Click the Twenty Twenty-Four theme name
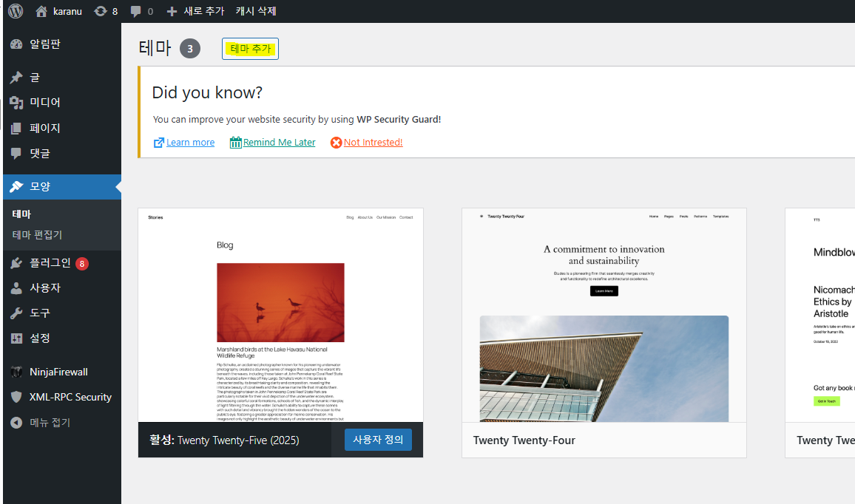 click(x=524, y=440)
